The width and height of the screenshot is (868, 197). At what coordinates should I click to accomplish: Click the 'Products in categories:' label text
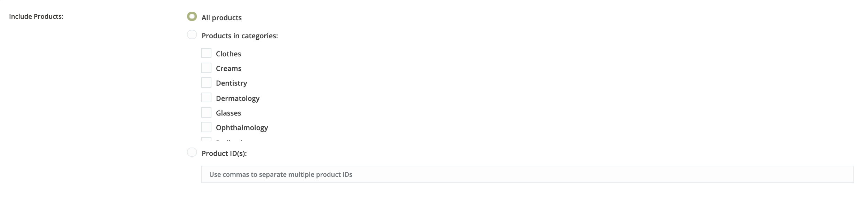pyautogui.click(x=240, y=36)
